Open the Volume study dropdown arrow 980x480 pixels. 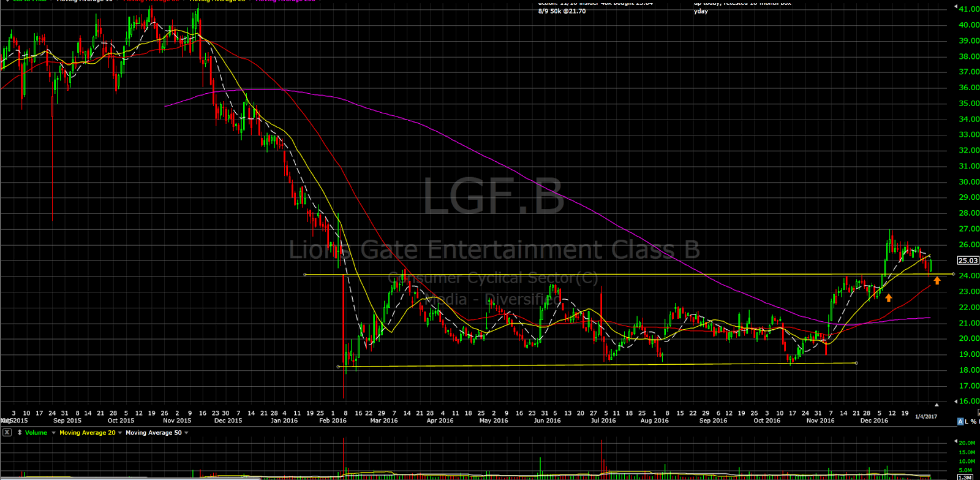point(54,433)
